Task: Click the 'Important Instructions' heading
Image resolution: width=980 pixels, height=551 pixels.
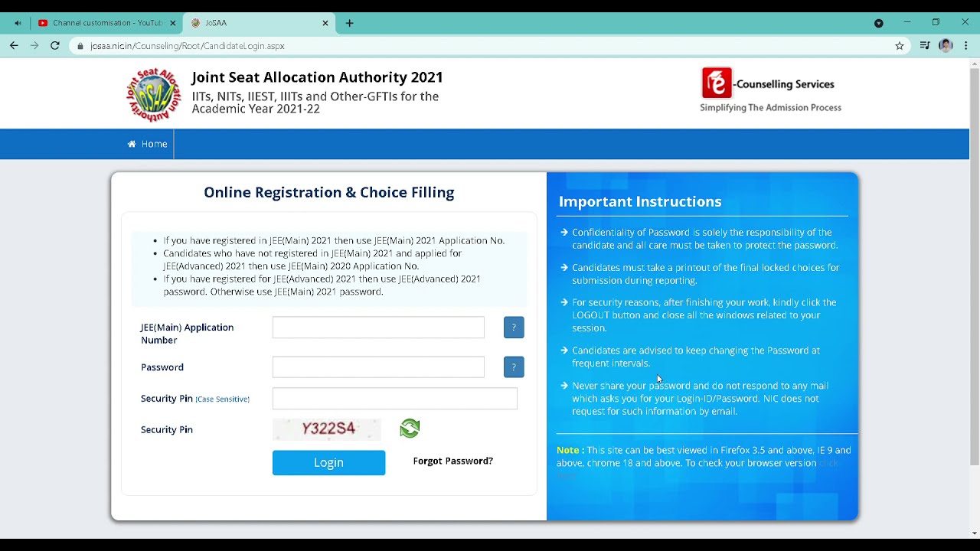Action: click(x=640, y=201)
